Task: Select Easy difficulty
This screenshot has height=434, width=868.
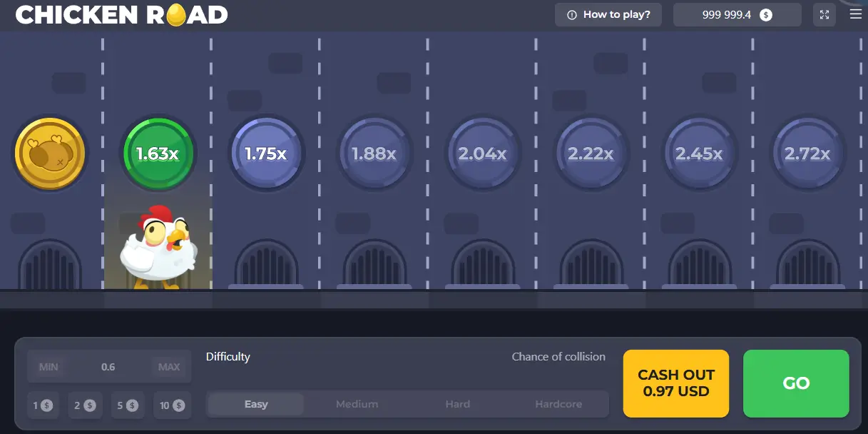Action: point(256,404)
